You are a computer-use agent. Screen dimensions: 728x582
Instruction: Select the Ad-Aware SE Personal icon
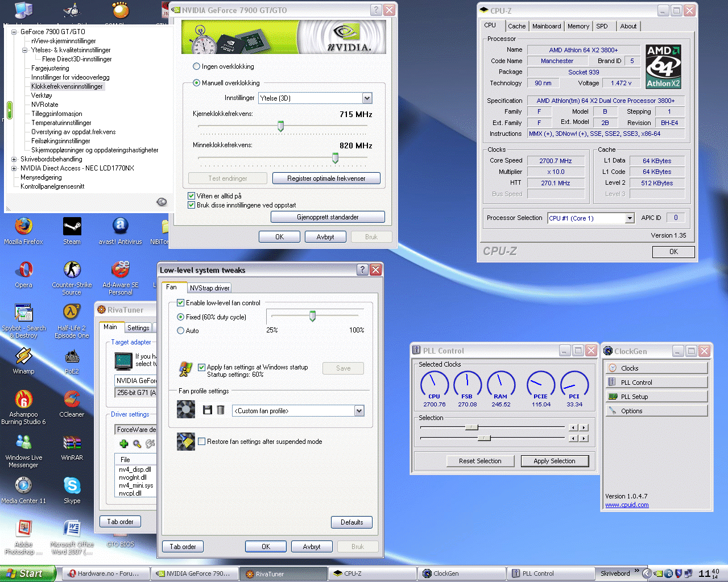point(120,278)
